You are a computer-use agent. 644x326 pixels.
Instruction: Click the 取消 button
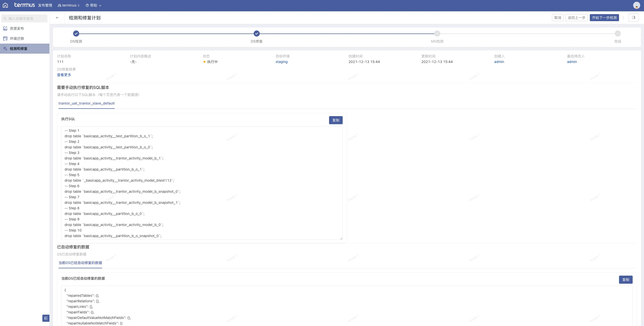[x=558, y=18]
